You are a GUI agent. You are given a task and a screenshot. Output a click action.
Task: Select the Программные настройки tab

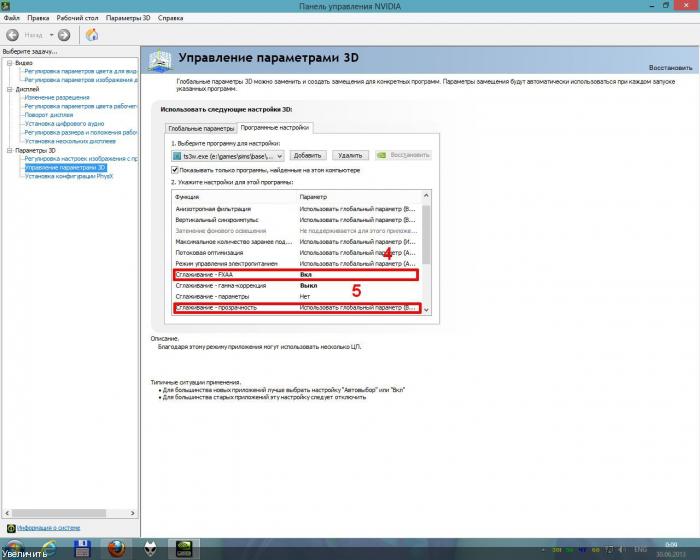pos(275,127)
